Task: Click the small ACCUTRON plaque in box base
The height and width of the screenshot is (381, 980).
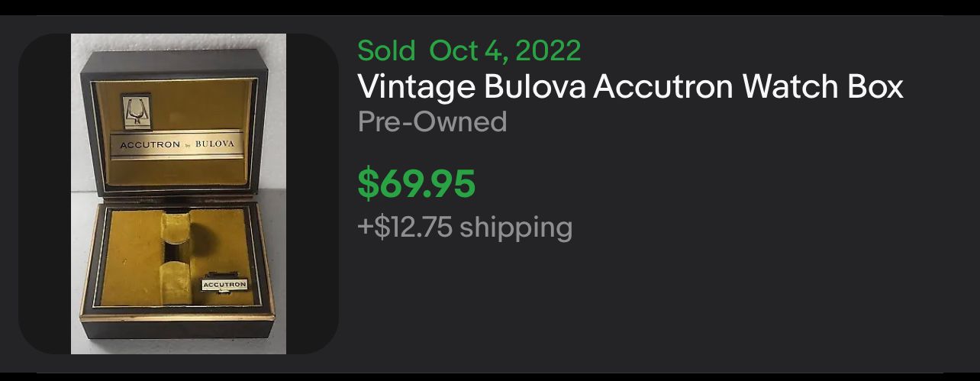Action: (224, 284)
